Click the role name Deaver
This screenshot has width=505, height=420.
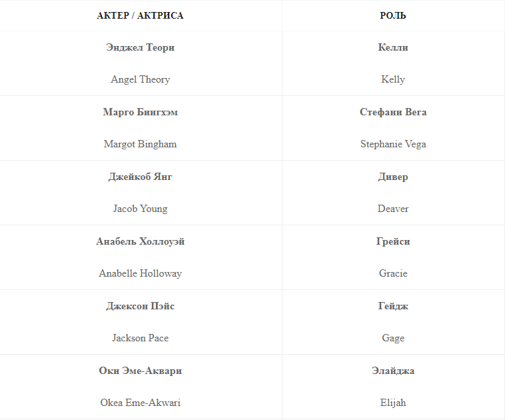point(393,209)
